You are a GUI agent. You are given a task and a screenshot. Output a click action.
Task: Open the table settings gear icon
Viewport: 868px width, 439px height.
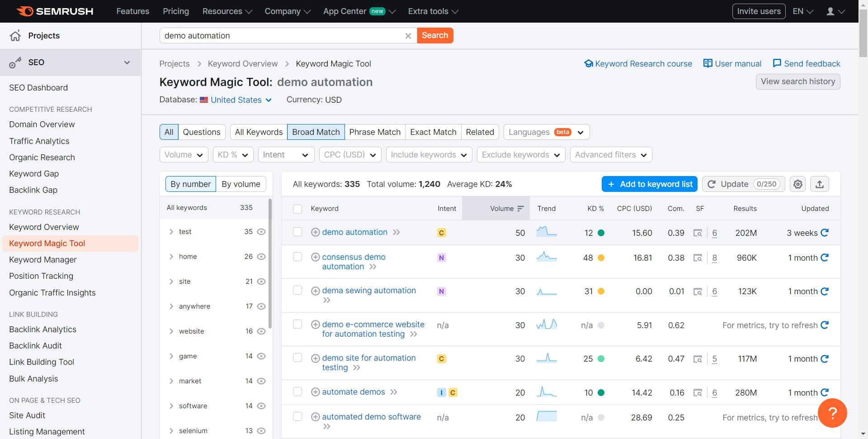[x=797, y=184]
